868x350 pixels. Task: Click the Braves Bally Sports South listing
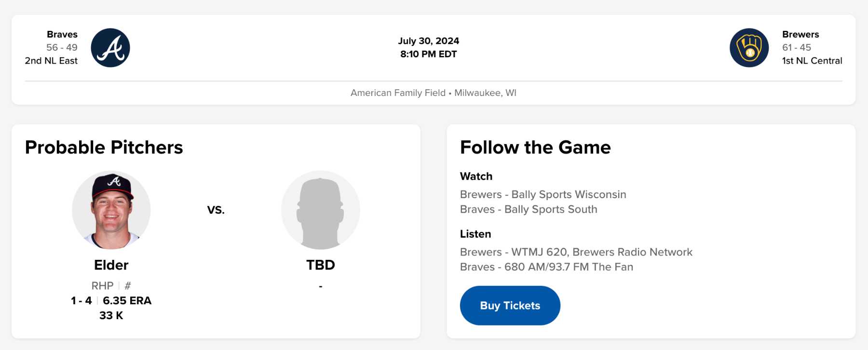pyautogui.click(x=529, y=209)
